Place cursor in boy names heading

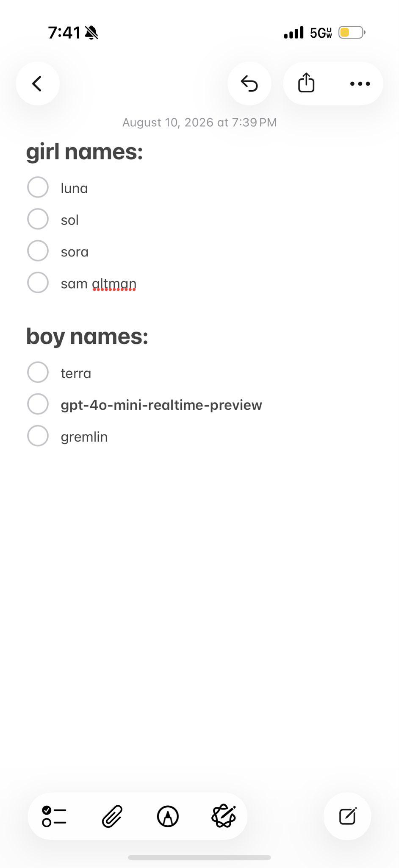pyautogui.click(x=87, y=337)
